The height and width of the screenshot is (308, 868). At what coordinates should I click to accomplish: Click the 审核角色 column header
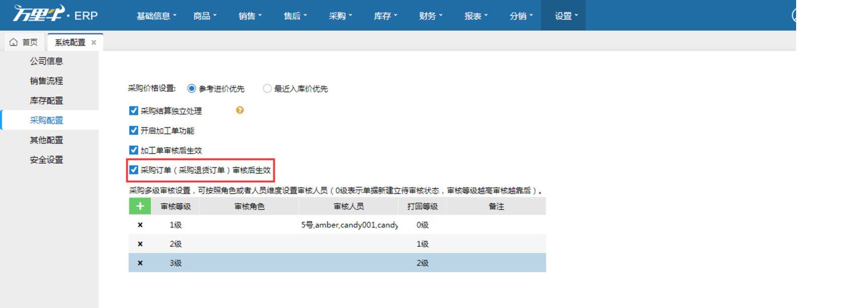tap(249, 207)
